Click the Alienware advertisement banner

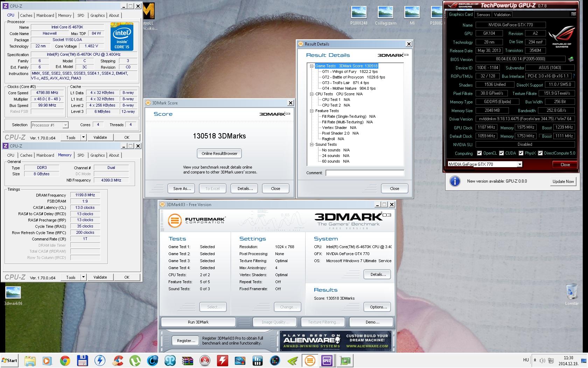coord(336,341)
